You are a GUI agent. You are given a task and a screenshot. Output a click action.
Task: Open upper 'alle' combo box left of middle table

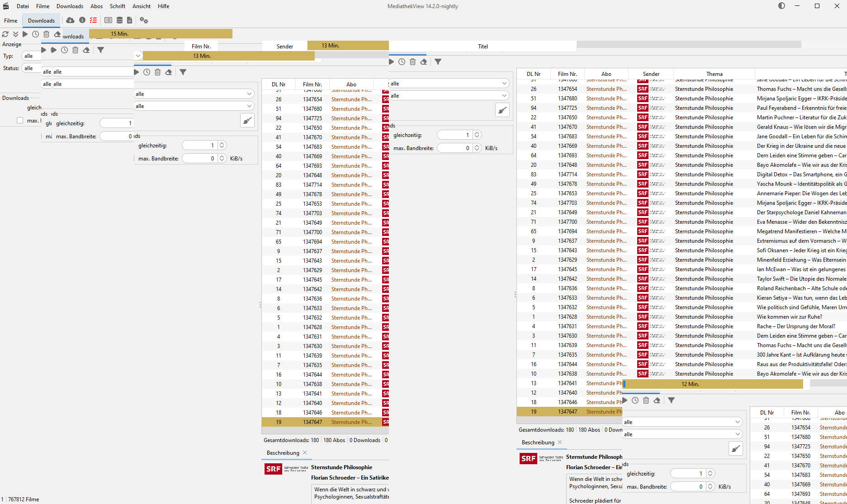194,94
